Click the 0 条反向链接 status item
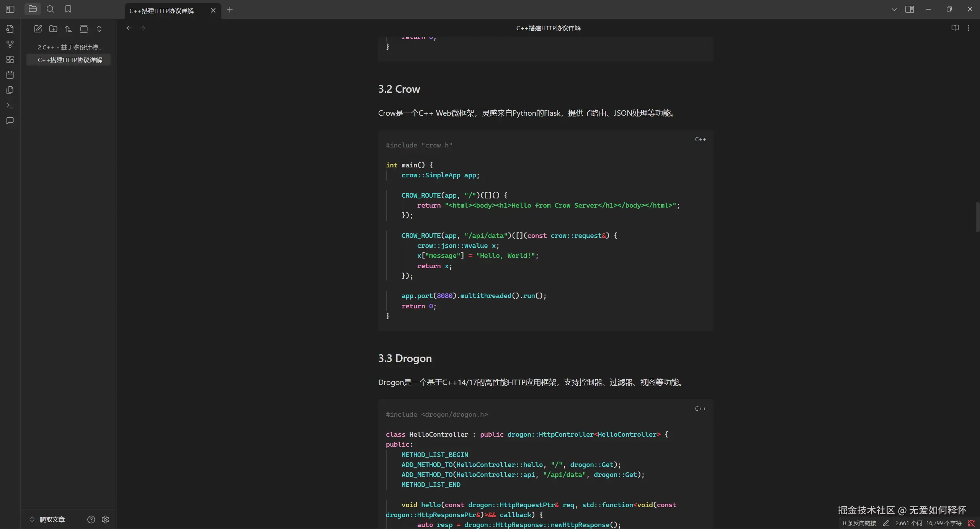 coord(859,523)
